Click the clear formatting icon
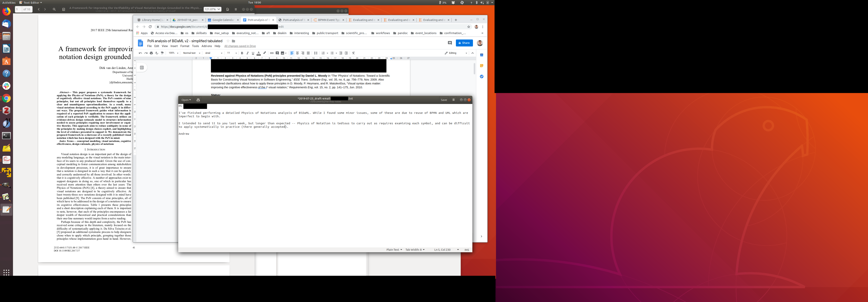868x302 pixels. [x=353, y=53]
